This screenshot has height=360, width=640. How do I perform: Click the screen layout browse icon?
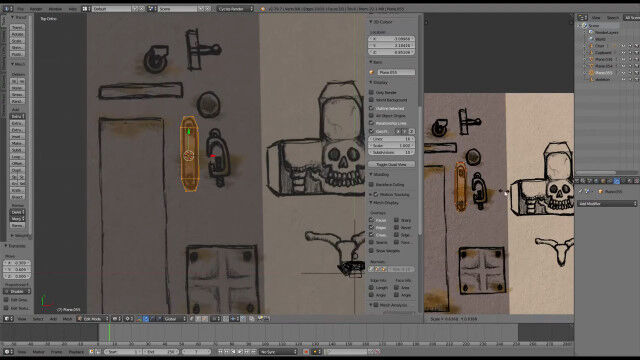tap(86, 9)
